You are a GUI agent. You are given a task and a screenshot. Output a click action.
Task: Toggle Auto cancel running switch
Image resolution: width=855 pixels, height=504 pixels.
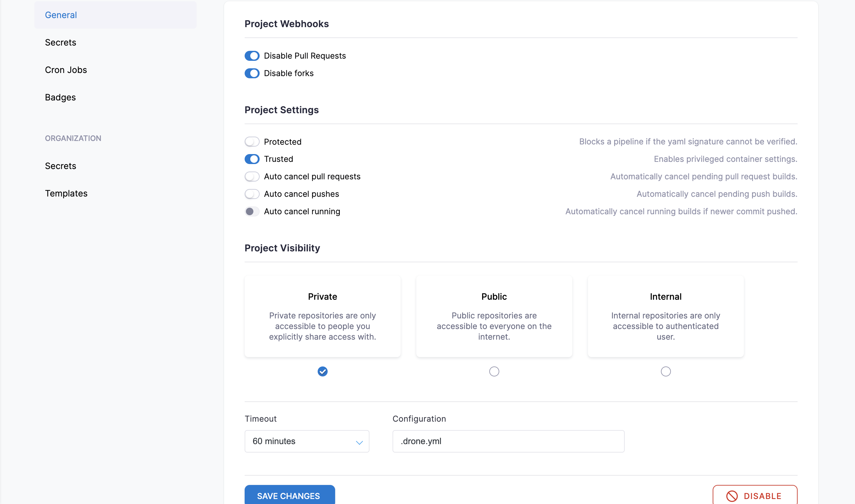pyautogui.click(x=252, y=211)
